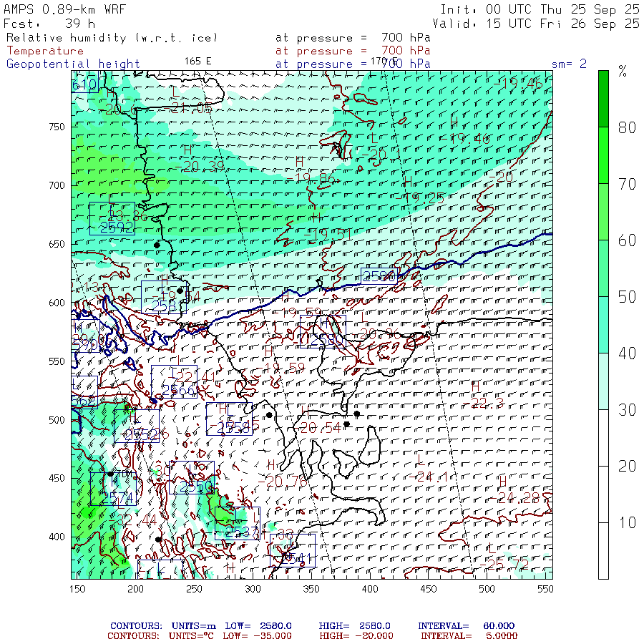
Task: Click the '%' unit above the colorbar
Action: point(623,72)
